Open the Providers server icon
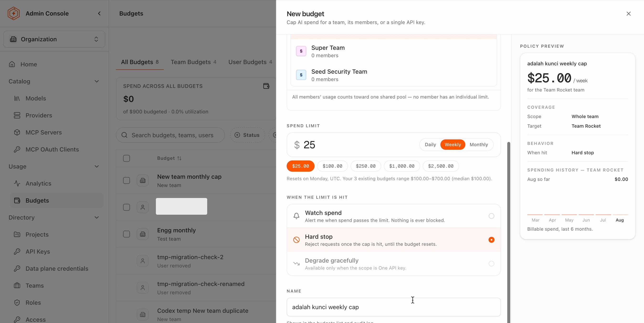 pos(17,115)
